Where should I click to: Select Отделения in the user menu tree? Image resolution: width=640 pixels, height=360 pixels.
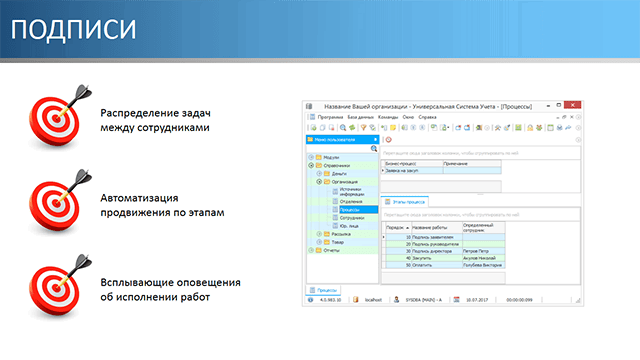(x=351, y=202)
